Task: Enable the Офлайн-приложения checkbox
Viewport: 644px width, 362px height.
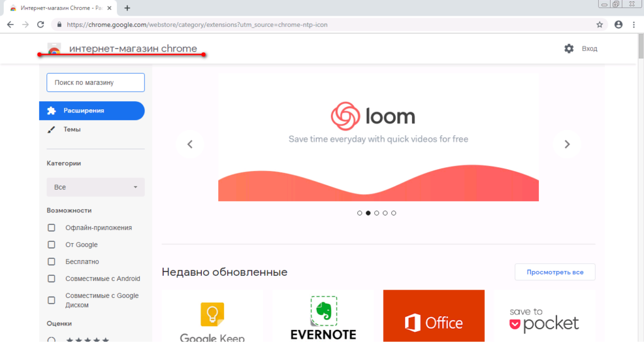Action: (x=52, y=228)
